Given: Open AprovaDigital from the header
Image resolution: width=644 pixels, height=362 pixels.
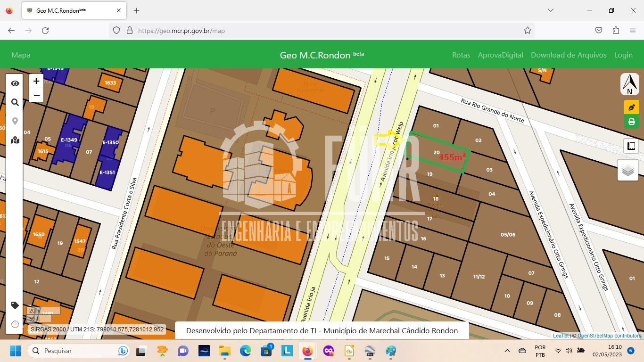Looking at the screenshot, I should (501, 55).
